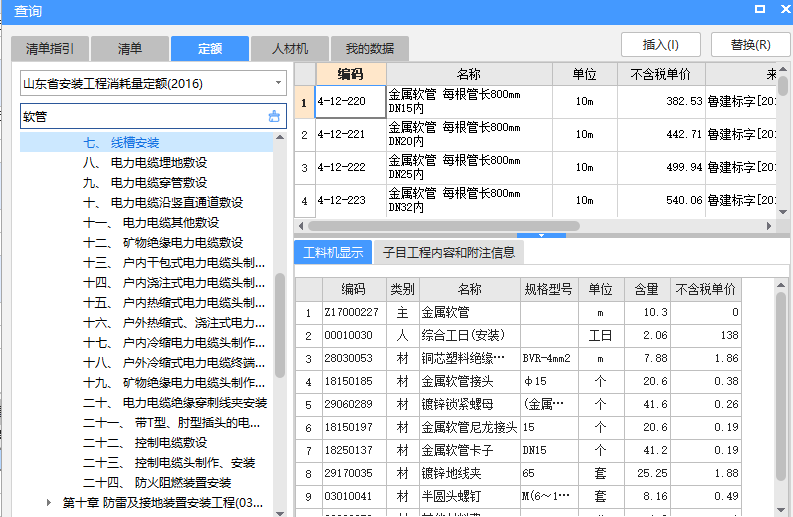Select 十九、矿物绝缘电力电缆头制作 item
Image resolution: width=793 pixels, height=517 pixels.
point(174,382)
